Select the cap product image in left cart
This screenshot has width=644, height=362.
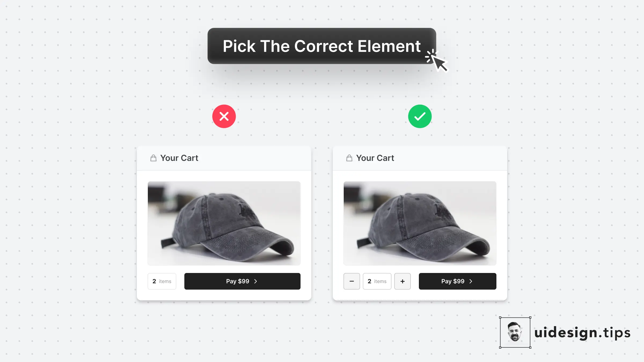pos(224,223)
